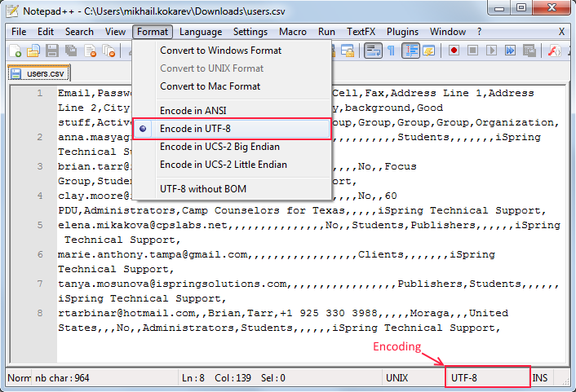This screenshot has height=392, width=576.
Task: Maximize the Notepad++ window
Action: point(521,7)
